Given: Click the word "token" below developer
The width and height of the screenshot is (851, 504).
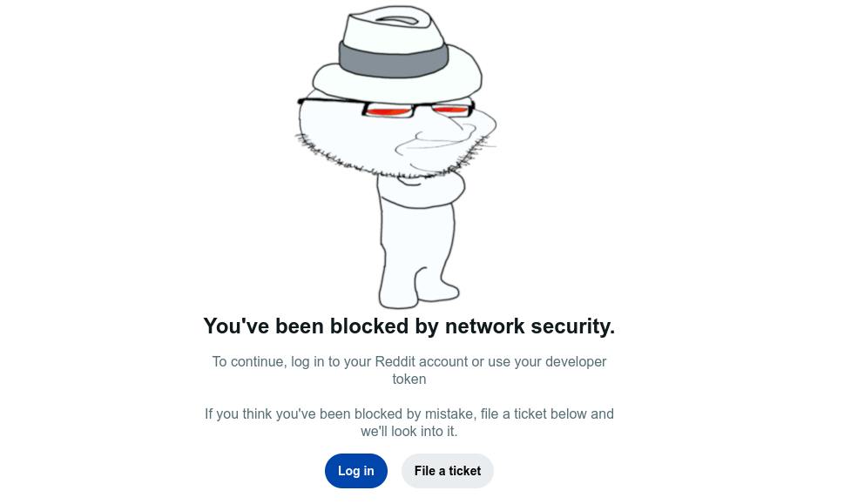Looking at the screenshot, I should [x=409, y=380].
